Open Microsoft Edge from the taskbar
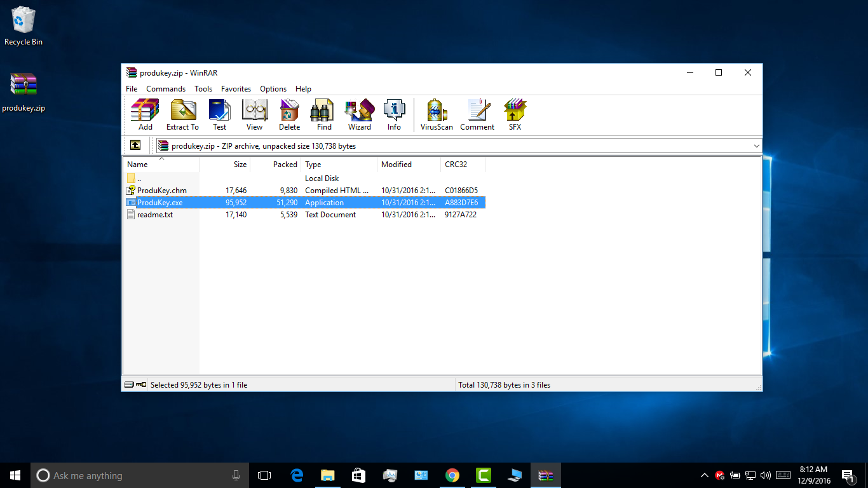 (296, 475)
